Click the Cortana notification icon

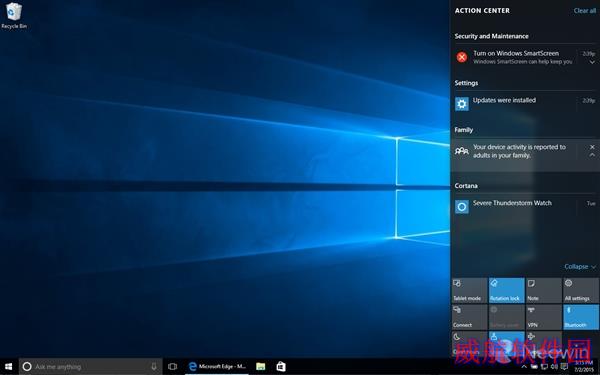coord(462,207)
